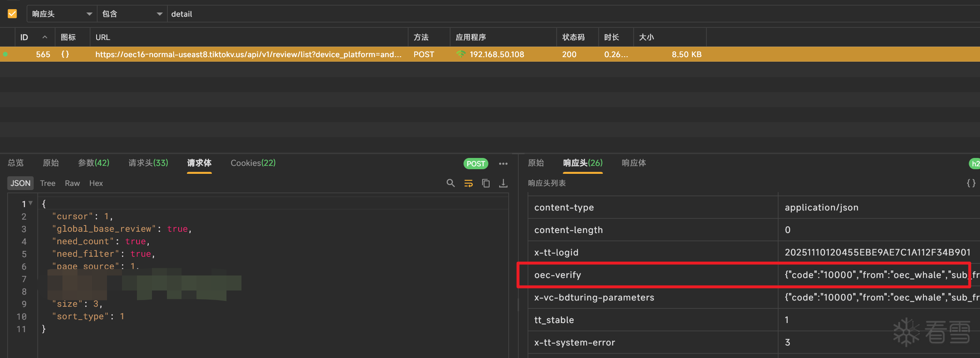Open the request 原始 tab
The image size is (980, 358).
51,163
